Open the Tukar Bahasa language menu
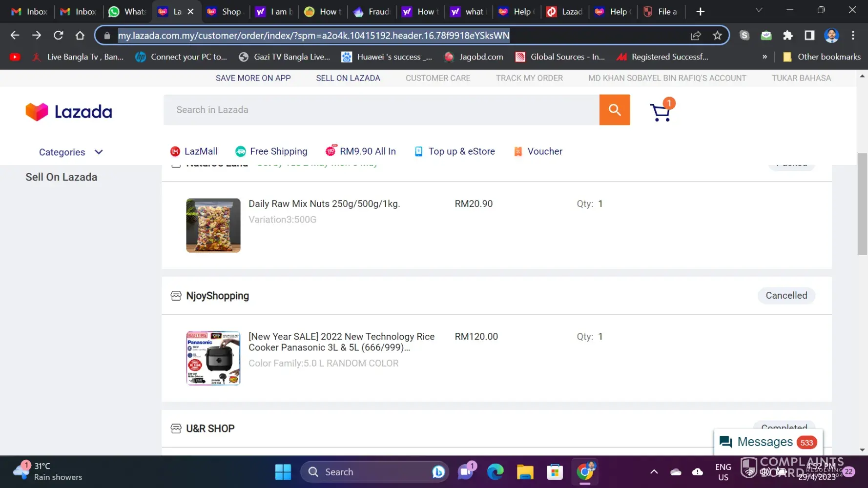 point(801,78)
